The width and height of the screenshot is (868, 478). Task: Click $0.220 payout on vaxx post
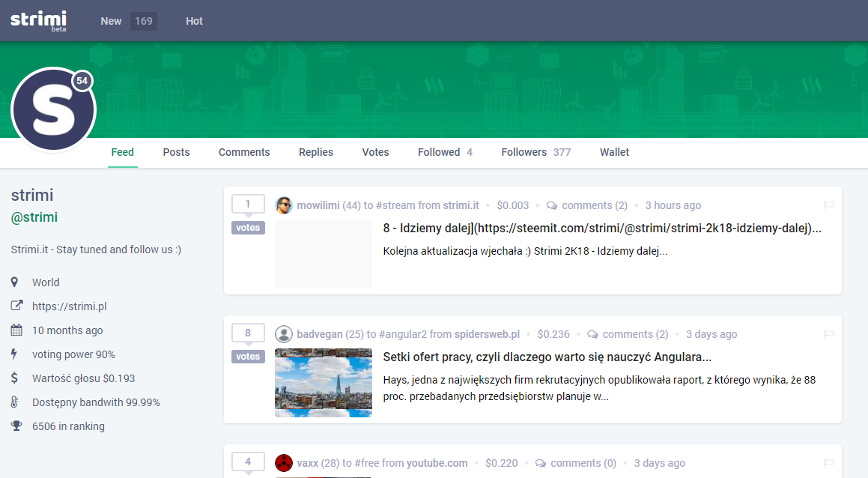click(x=502, y=463)
